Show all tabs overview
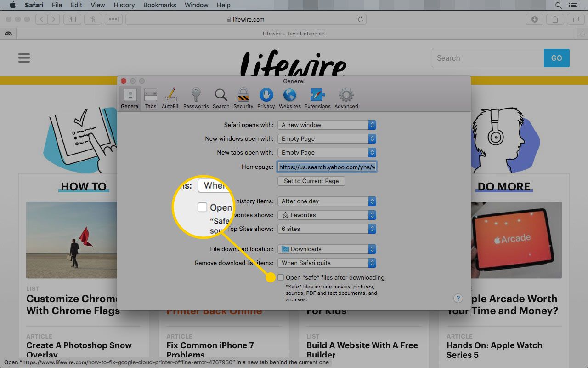This screenshot has height=368, width=588. 576,19
